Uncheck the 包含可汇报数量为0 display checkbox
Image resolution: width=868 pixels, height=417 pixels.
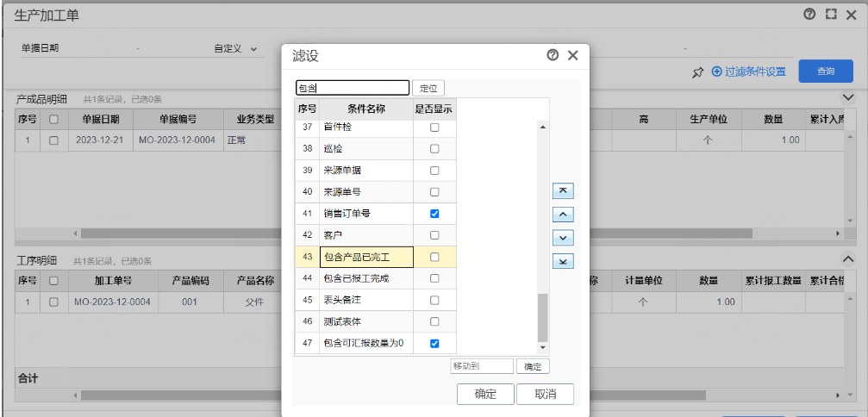point(434,344)
